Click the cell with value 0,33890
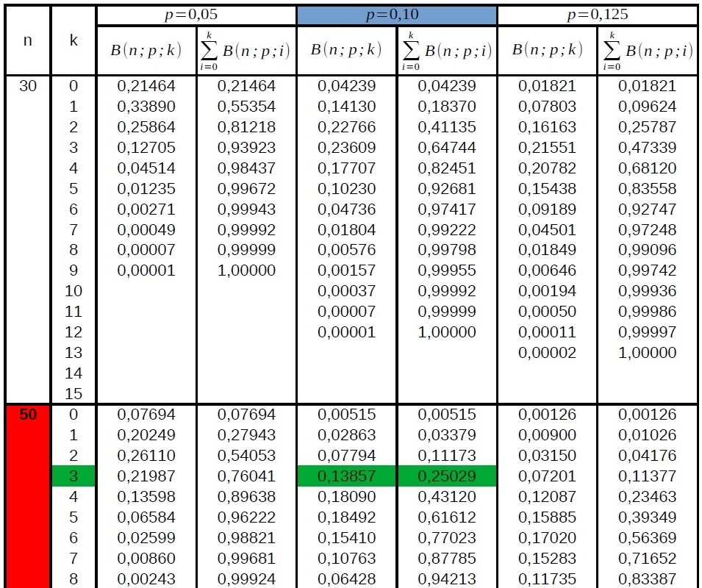Viewport: 702px width, 588px height. 146,107
